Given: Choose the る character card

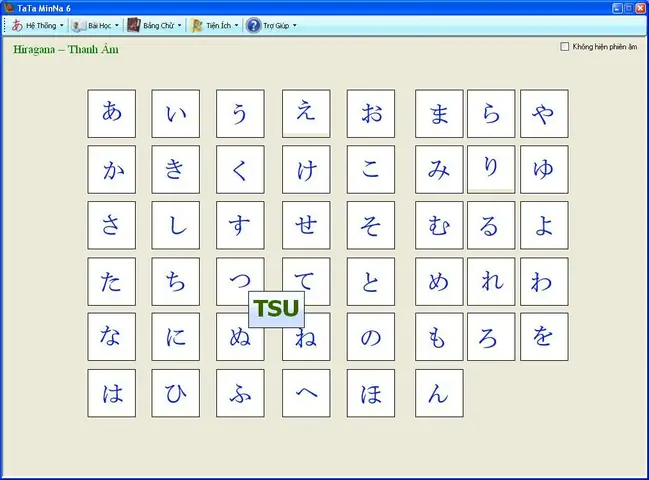Looking at the screenshot, I should (491, 226).
